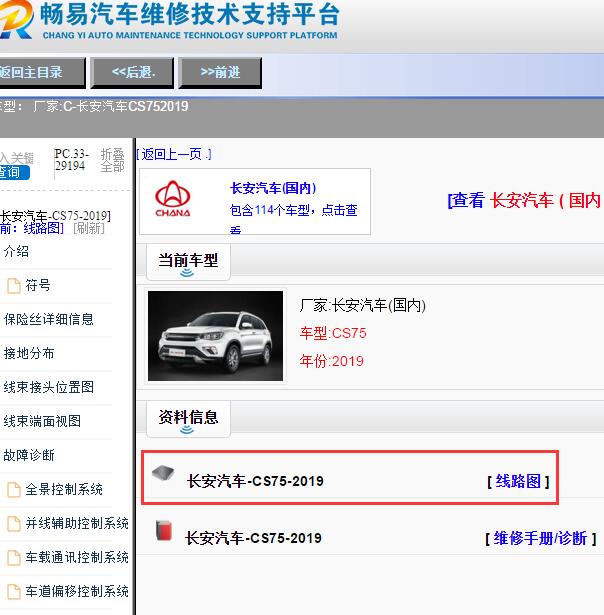Click 厂家:长安汽车(国内) text
Screen dimensions: 604x615
tap(363, 306)
